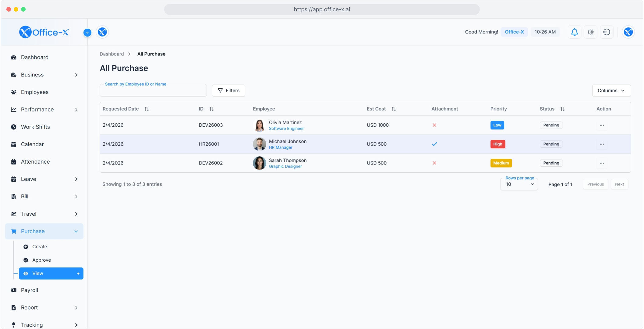Collapse sidebar with blue arrow button

[x=87, y=33]
